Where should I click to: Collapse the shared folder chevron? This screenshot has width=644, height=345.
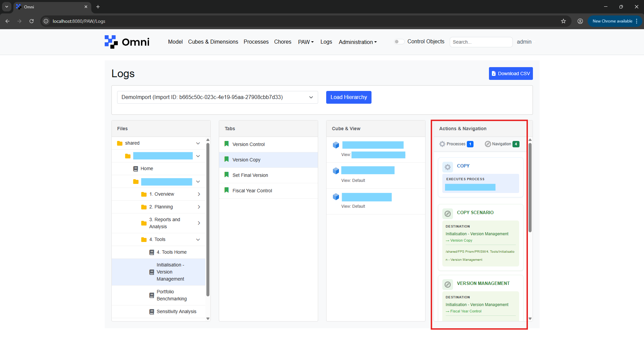click(198, 143)
